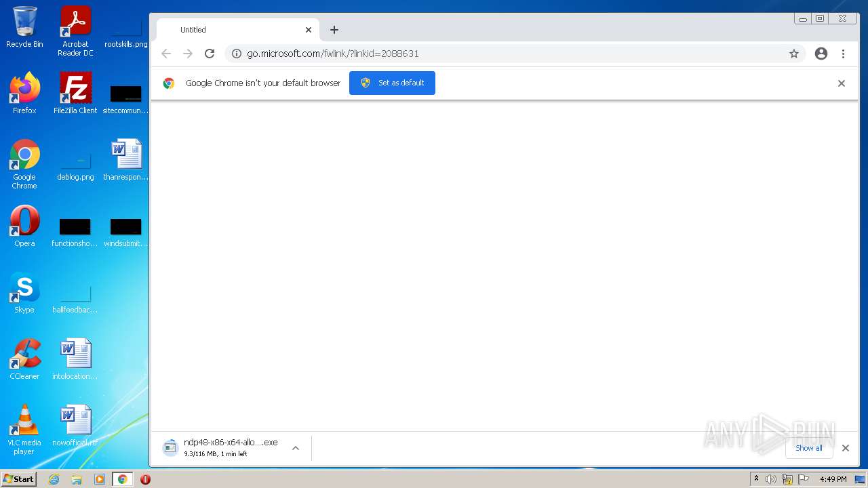View site information icon in address bar
The image size is (868, 488).
236,54
